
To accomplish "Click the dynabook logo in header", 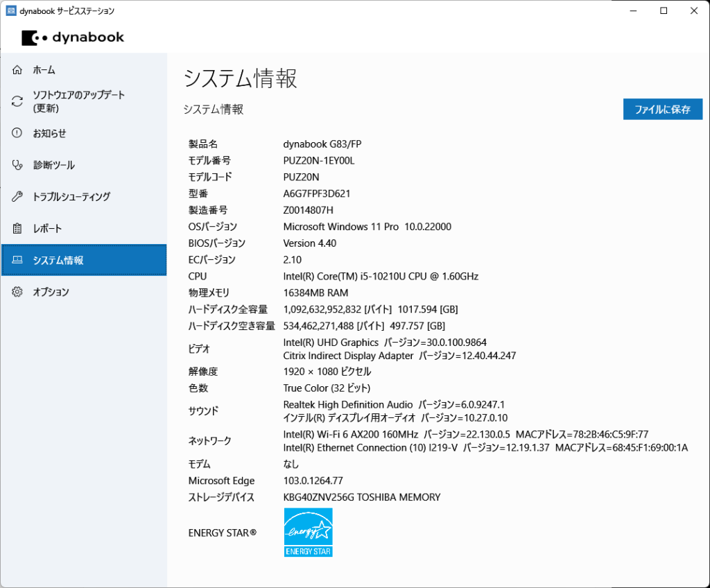I will (72, 37).
